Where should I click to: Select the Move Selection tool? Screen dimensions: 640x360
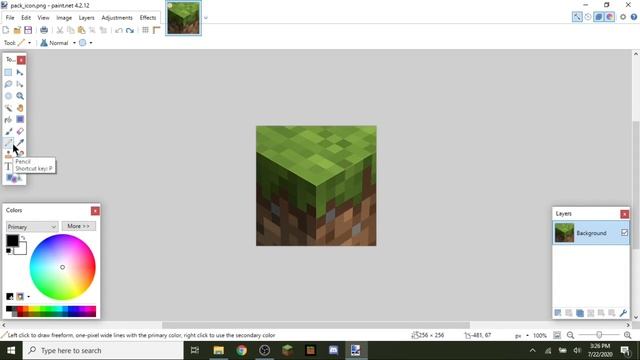click(x=20, y=84)
